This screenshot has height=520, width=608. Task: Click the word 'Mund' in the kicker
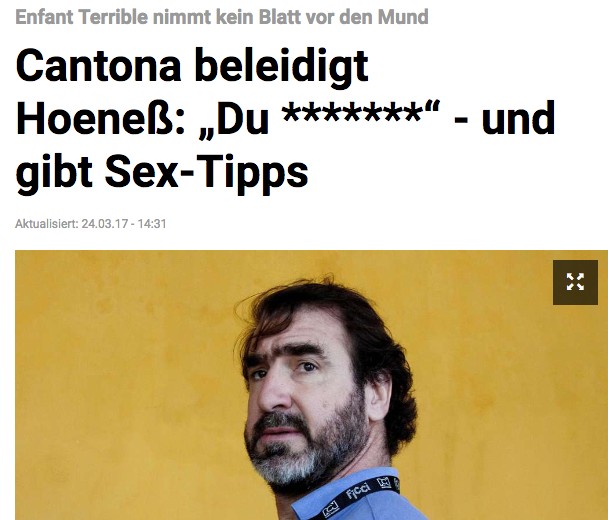(x=403, y=17)
